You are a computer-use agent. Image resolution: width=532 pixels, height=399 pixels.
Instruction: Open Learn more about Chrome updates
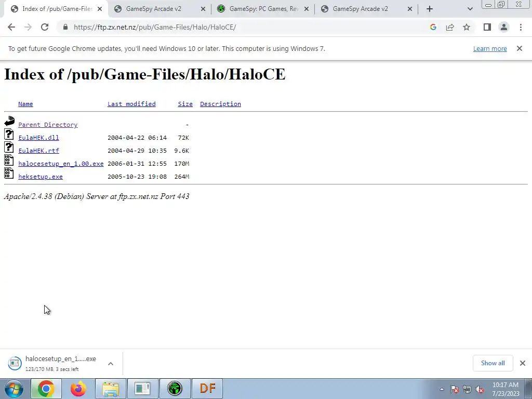[x=490, y=48]
